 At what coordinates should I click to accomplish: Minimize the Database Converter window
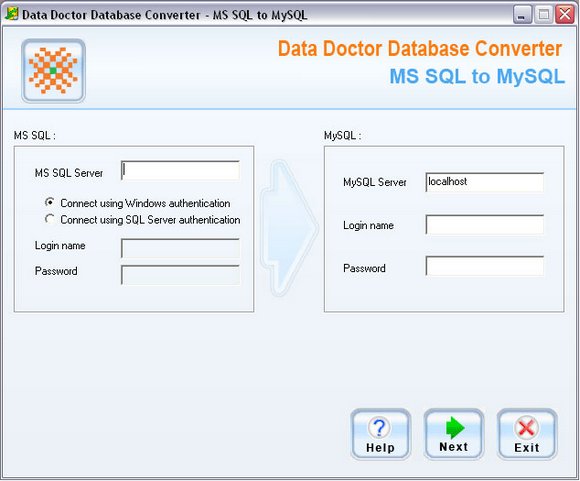pyautogui.click(x=523, y=15)
